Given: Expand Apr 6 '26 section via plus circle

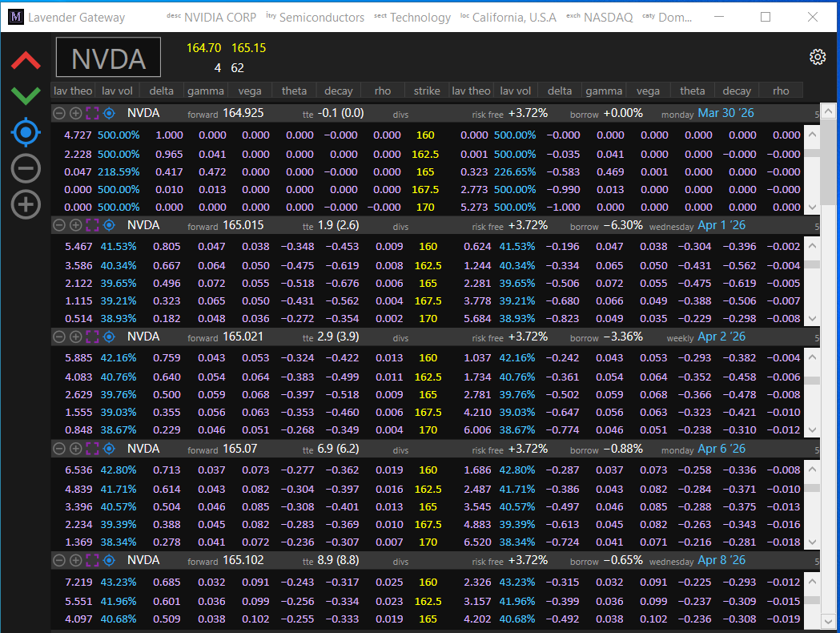Looking at the screenshot, I should point(75,449).
